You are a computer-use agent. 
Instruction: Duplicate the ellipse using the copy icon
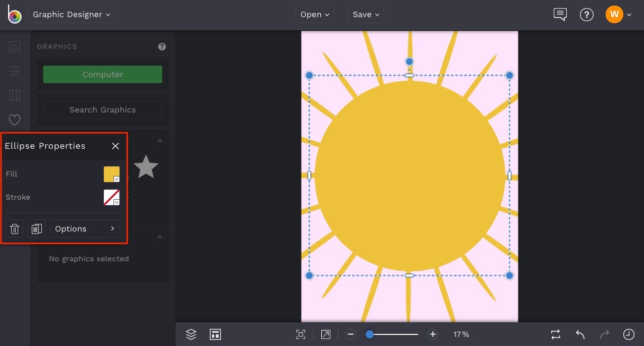coord(36,228)
